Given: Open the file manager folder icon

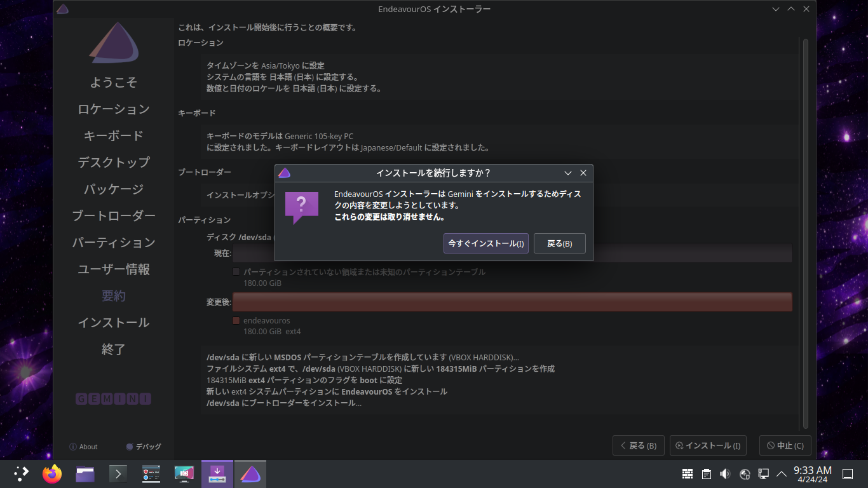Looking at the screenshot, I should coord(85,474).
